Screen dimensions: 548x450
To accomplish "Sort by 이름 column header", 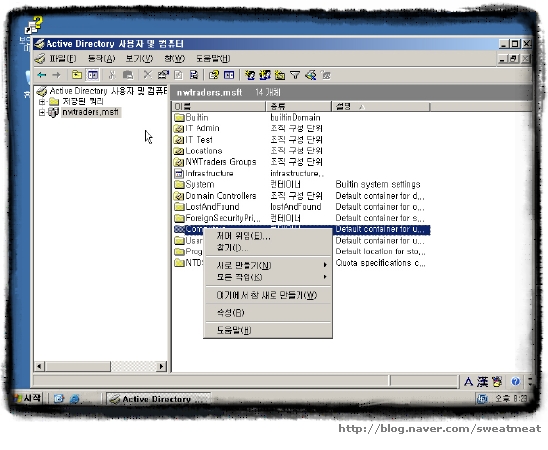I will 219,106.
